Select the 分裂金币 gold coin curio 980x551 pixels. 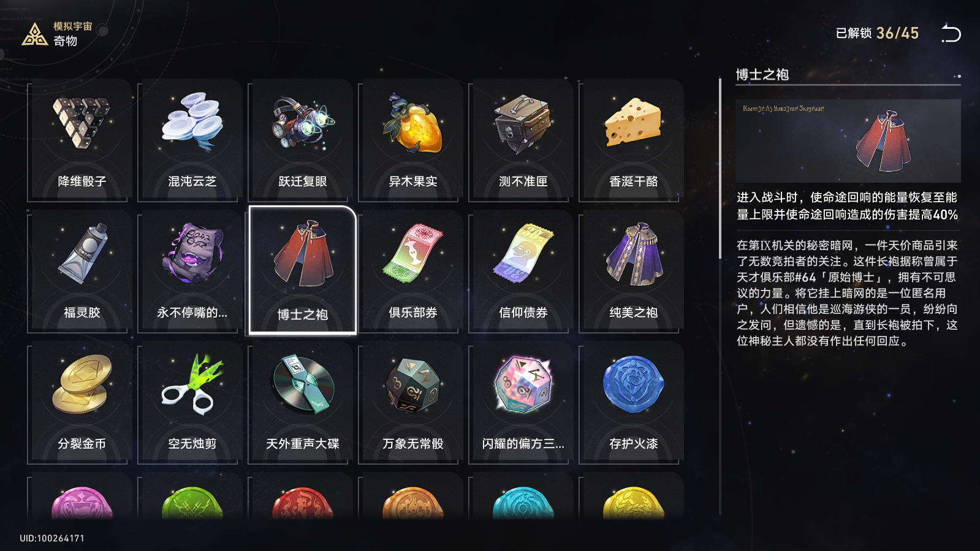[80, 402]
